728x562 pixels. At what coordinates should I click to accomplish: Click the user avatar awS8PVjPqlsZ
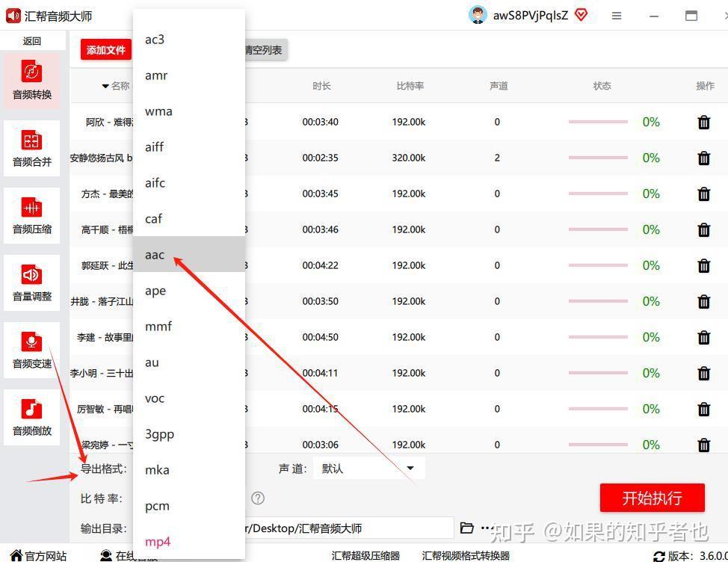pyautogui.click(x=477, y=14)
